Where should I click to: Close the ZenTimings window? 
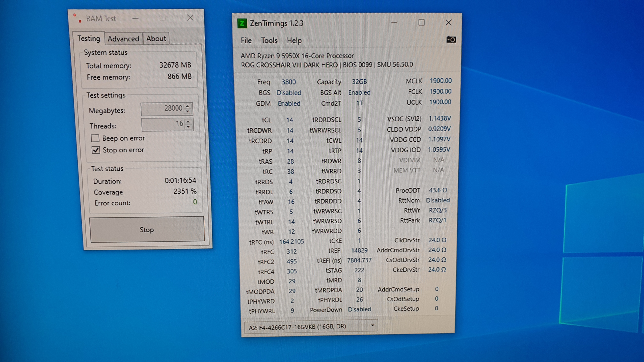click(448, 22)
